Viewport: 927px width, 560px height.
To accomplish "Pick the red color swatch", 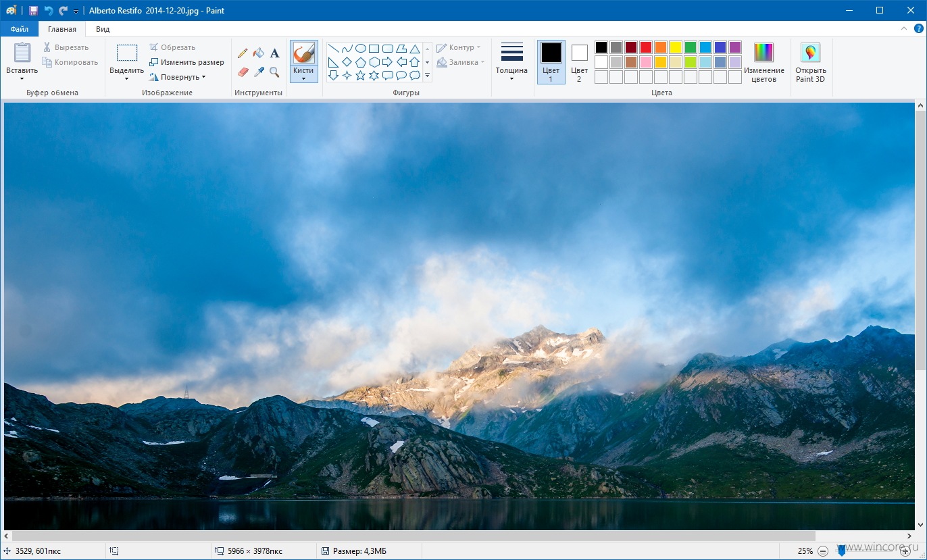I will coord(646,47).
